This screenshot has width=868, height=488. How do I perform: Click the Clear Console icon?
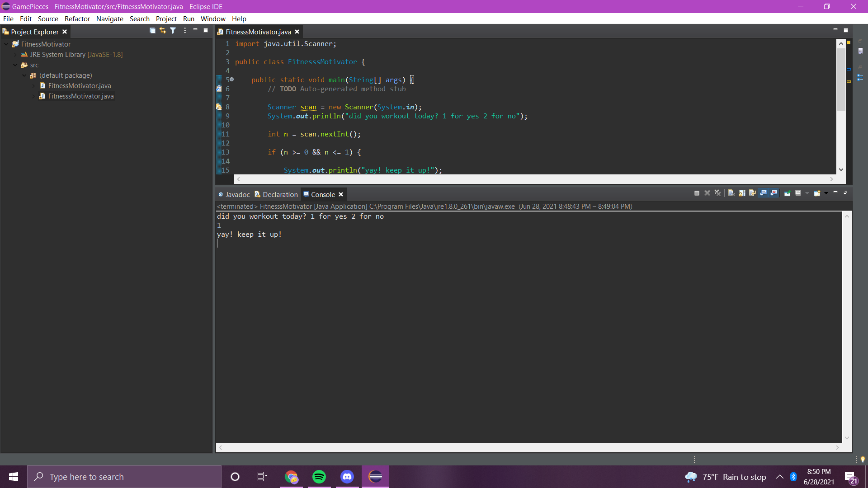point(731,193)
